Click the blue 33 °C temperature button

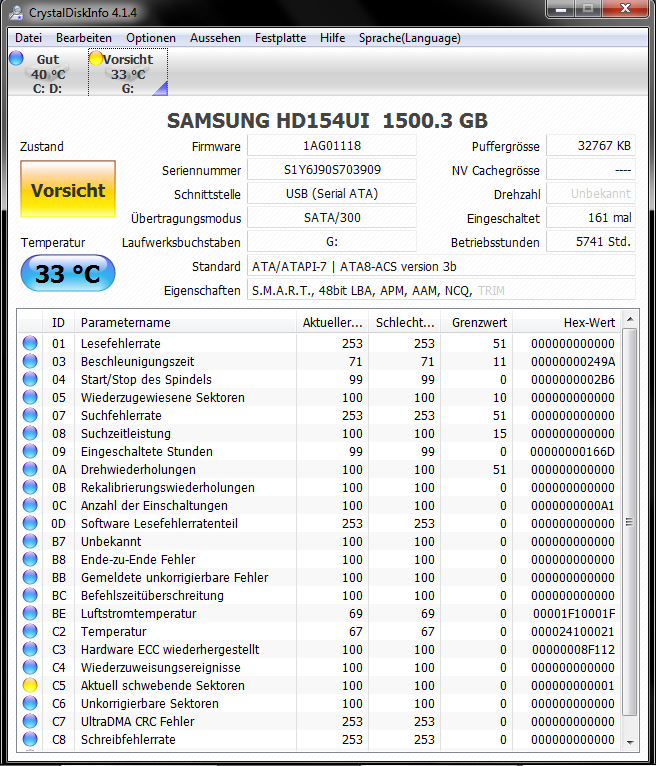coord(68,273)
